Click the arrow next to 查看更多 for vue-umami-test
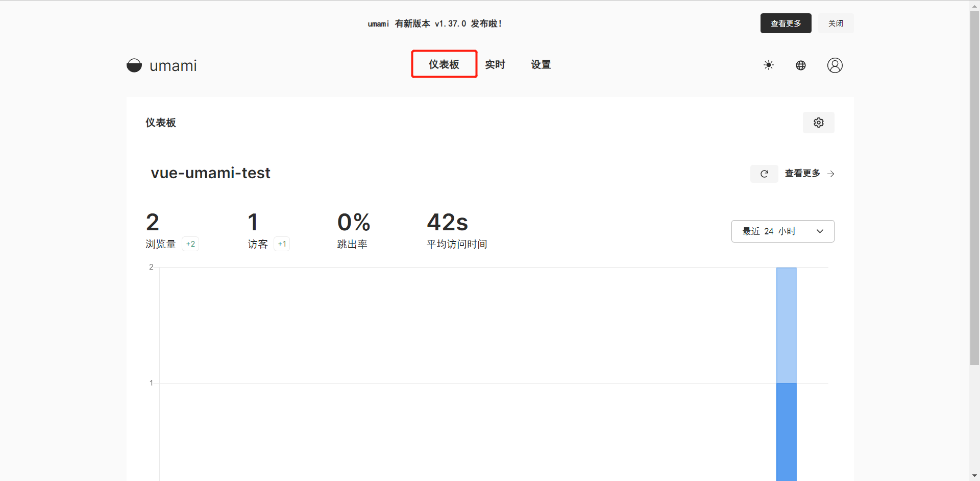 point(831,174)
